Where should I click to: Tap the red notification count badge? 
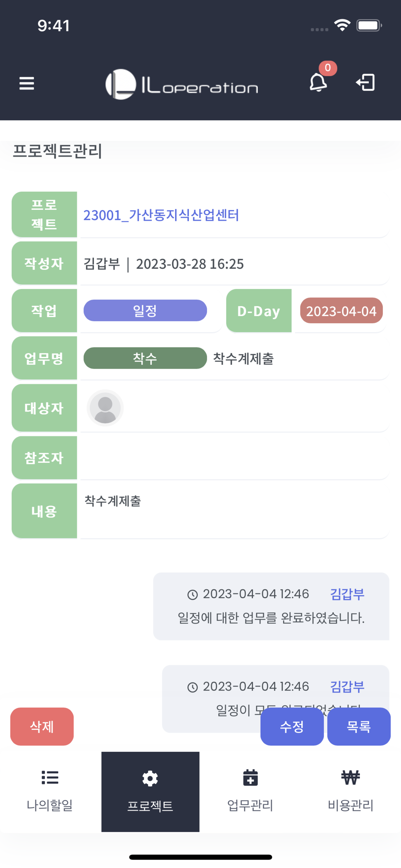(328, 68)
